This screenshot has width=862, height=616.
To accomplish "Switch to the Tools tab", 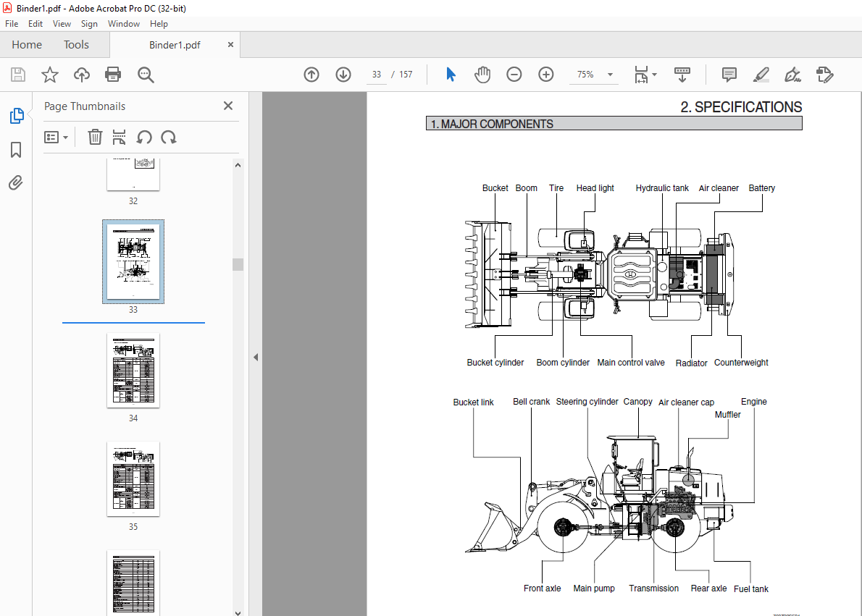I will (76, 44).
